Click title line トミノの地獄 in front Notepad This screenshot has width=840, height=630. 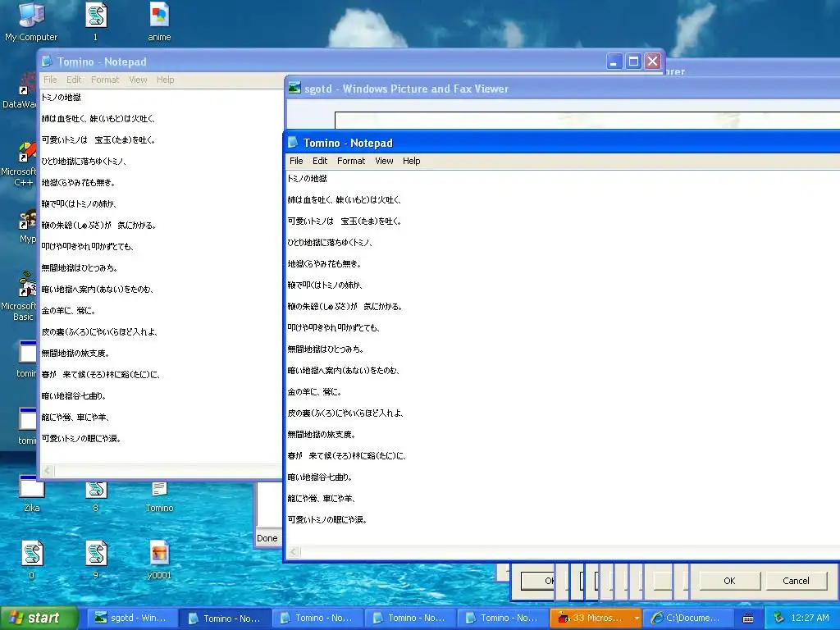point(307,178)
